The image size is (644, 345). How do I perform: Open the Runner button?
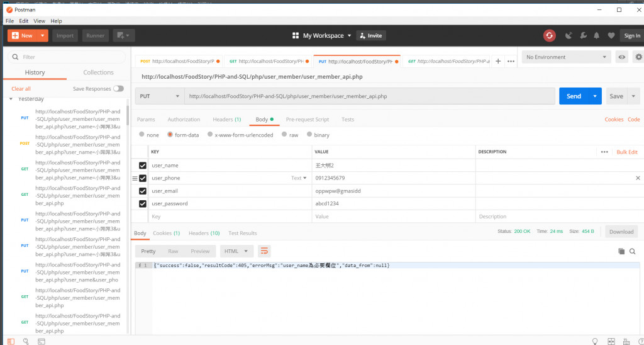tap(96, 36)
